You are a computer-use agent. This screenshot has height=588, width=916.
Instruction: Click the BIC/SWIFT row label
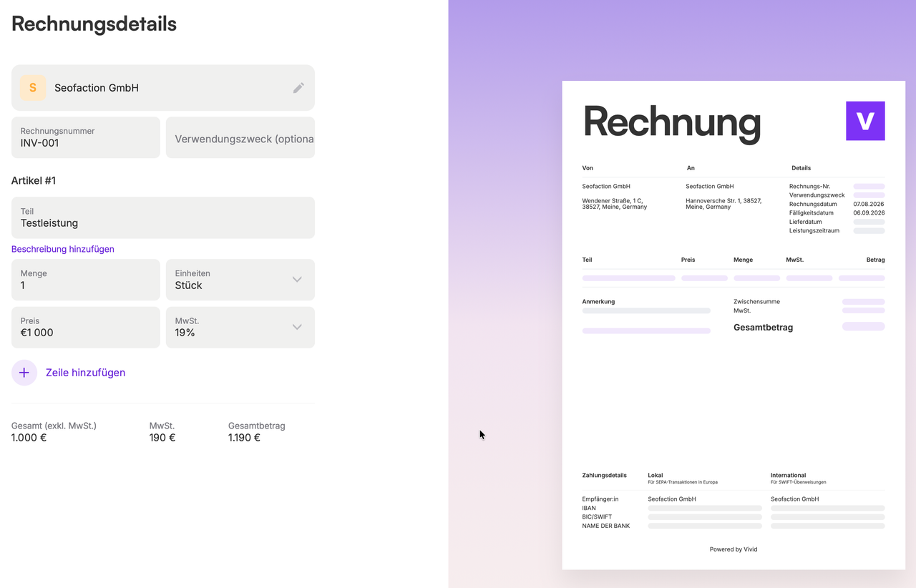coord(598,517)
